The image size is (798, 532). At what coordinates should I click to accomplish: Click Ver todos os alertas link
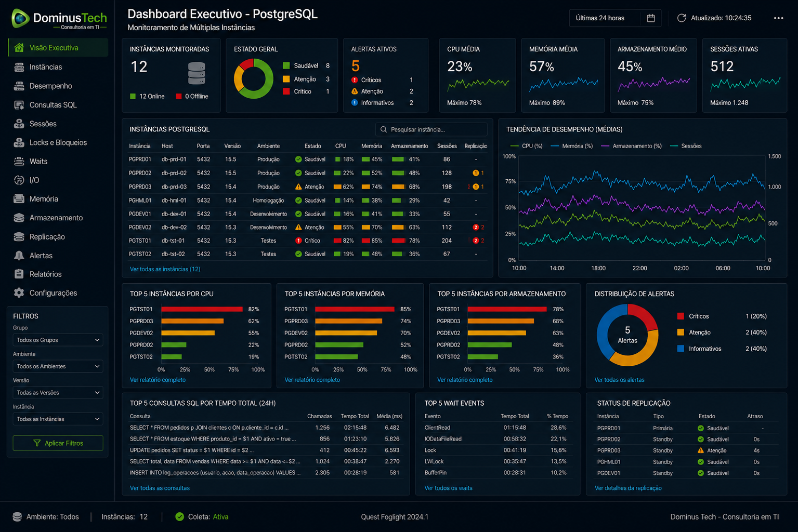[x=619, y=380]
